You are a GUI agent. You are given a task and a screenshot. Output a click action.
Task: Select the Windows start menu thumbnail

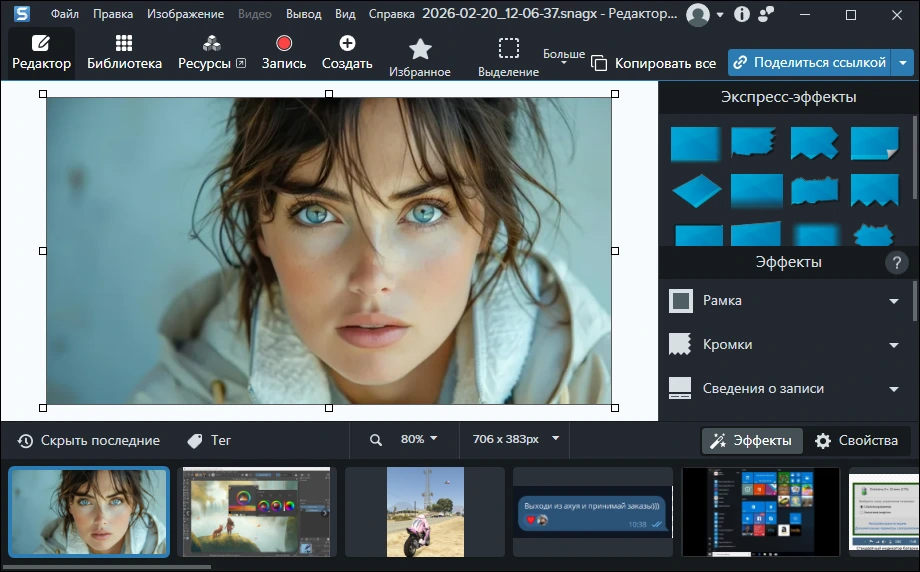760,512
